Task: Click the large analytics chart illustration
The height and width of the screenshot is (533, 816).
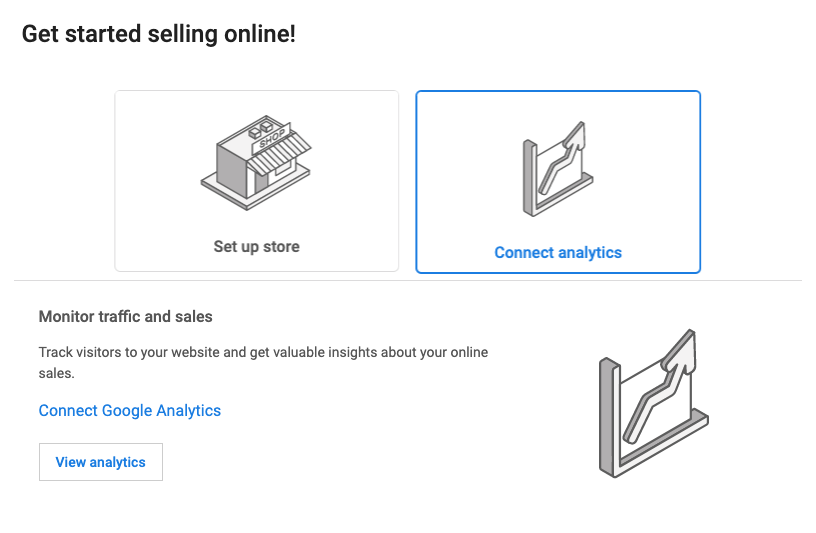Action: point(653,401)
